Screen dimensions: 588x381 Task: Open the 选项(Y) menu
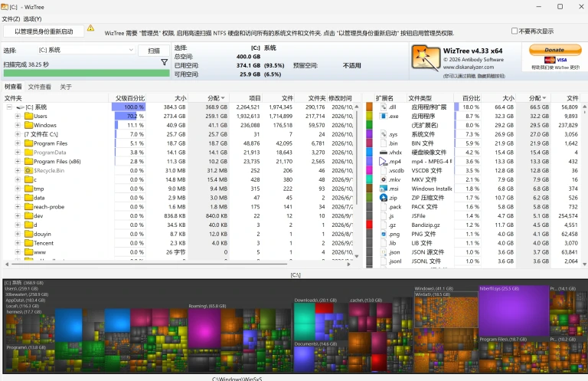[33, 18]
